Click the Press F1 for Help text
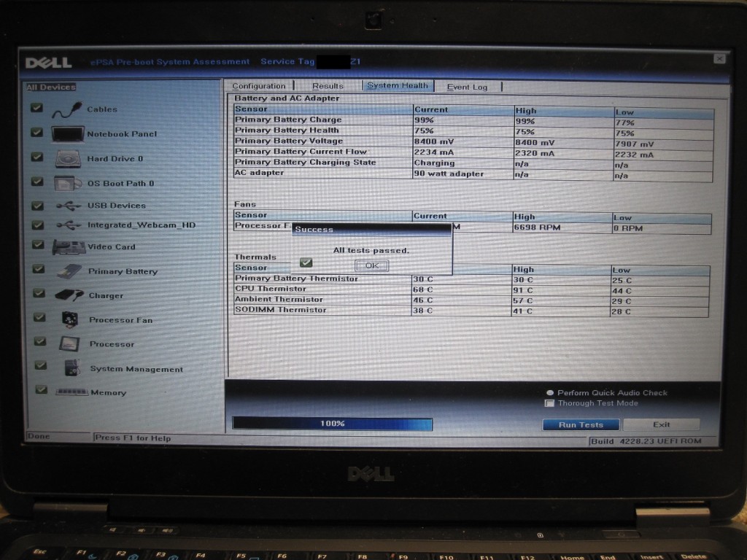 click(133, 438)
